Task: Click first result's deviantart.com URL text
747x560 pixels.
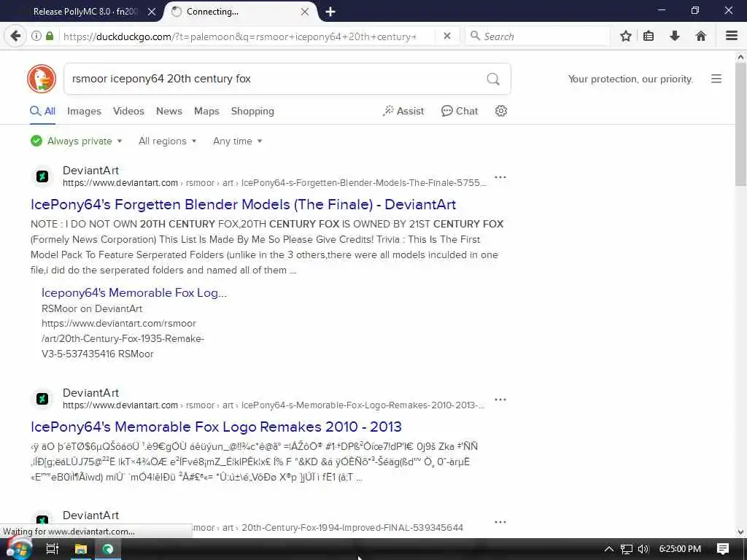Action: tap(120, 183)
